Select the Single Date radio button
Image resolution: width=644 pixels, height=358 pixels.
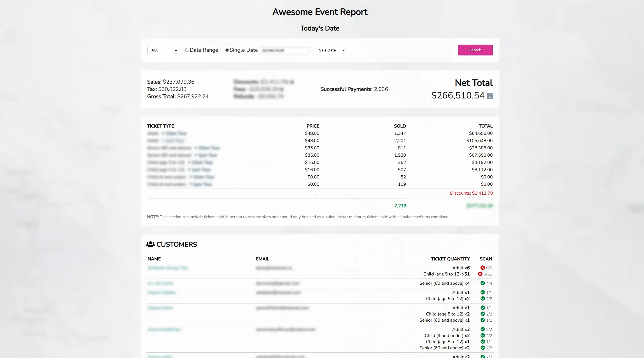(x=227, y=50)
